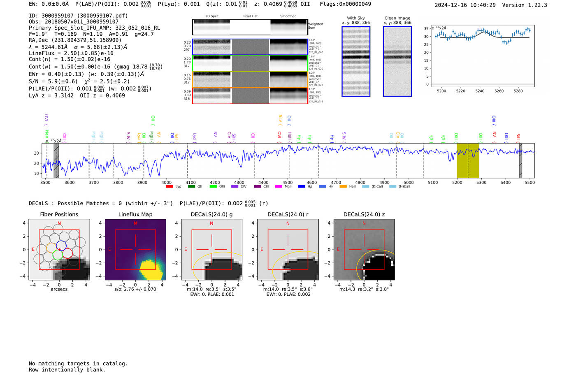
Task: Click the yellow highlighted band in spectrum
Action: (x=468, y=161)
